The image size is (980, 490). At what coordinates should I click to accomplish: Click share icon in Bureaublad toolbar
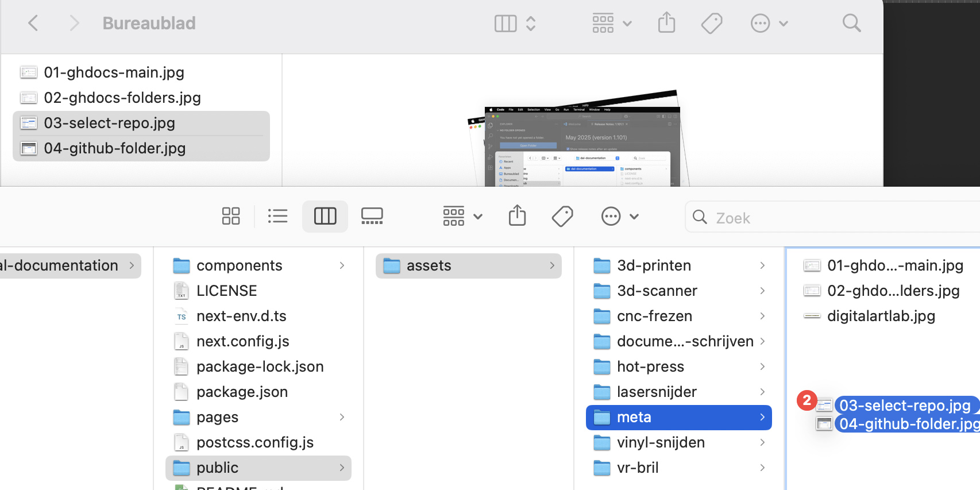[x=666, y=24]
